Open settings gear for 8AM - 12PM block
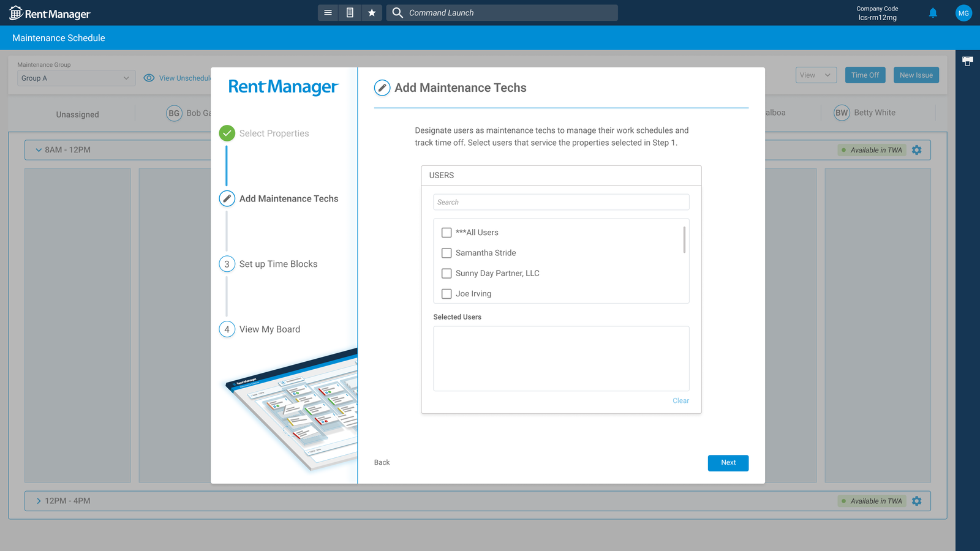Screen dimensions: 980x551 coord(917,150)
